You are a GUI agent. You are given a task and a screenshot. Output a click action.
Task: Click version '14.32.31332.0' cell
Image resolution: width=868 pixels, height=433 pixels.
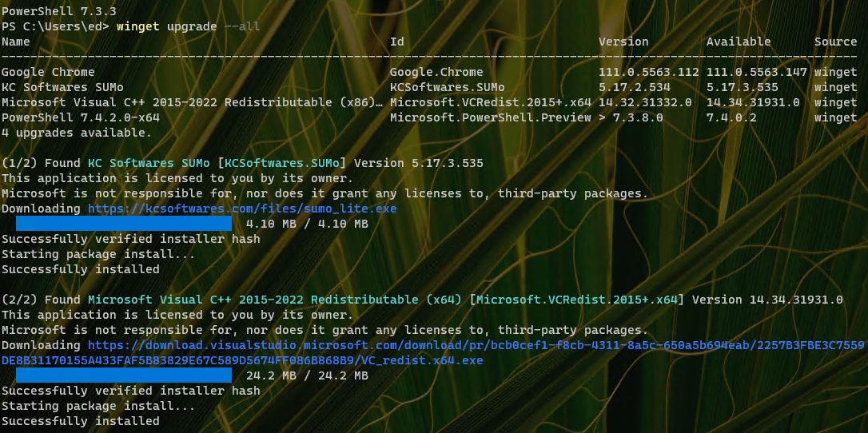point(646,102)
